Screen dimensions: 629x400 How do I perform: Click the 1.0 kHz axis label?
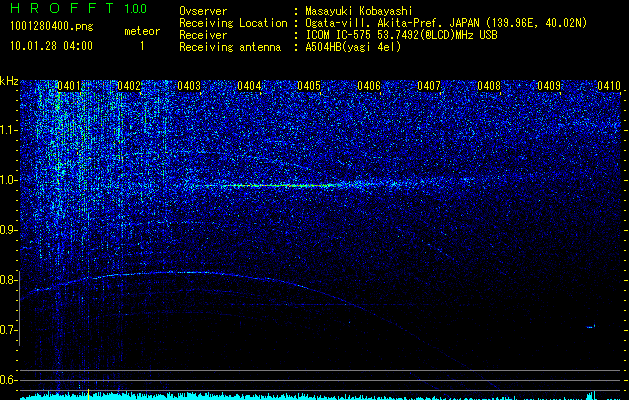[9, 180]
